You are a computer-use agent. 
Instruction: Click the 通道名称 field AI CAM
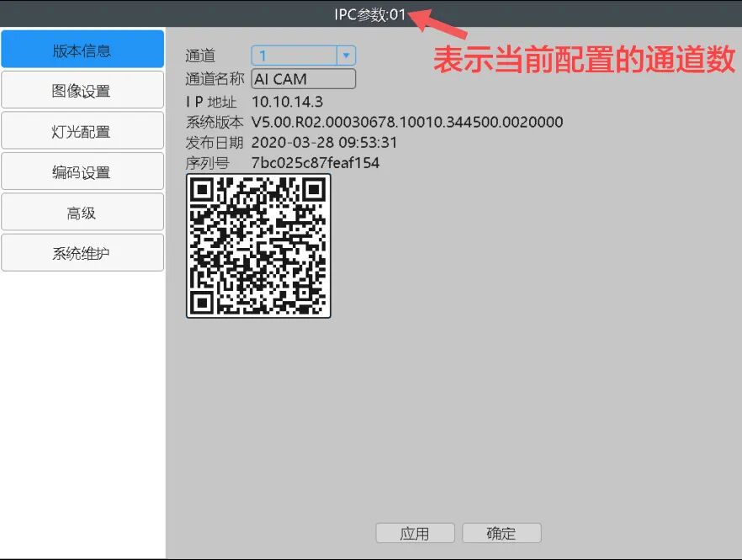tap(304, 78)
